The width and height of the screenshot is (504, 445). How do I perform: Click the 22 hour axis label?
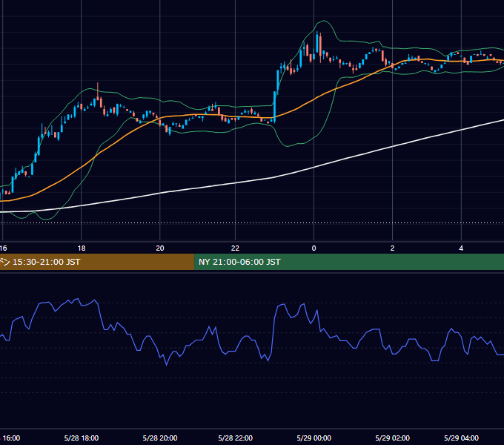(x=235, y=248)
